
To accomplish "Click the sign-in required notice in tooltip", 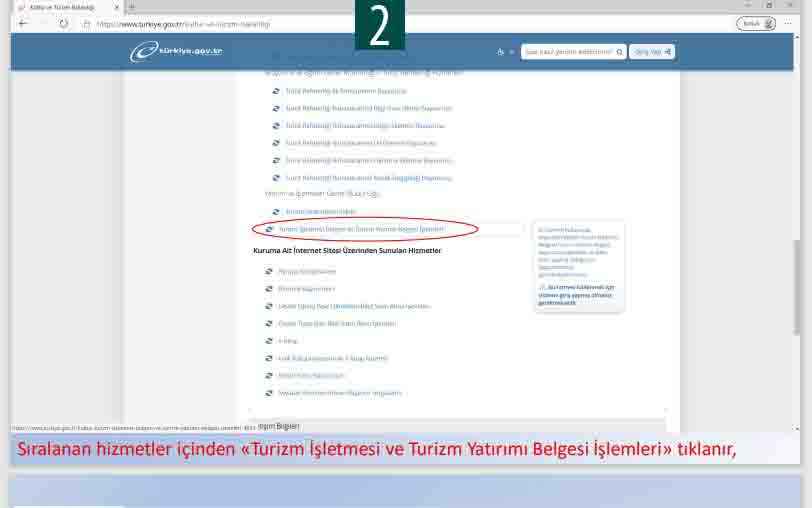I will [579, 293].
